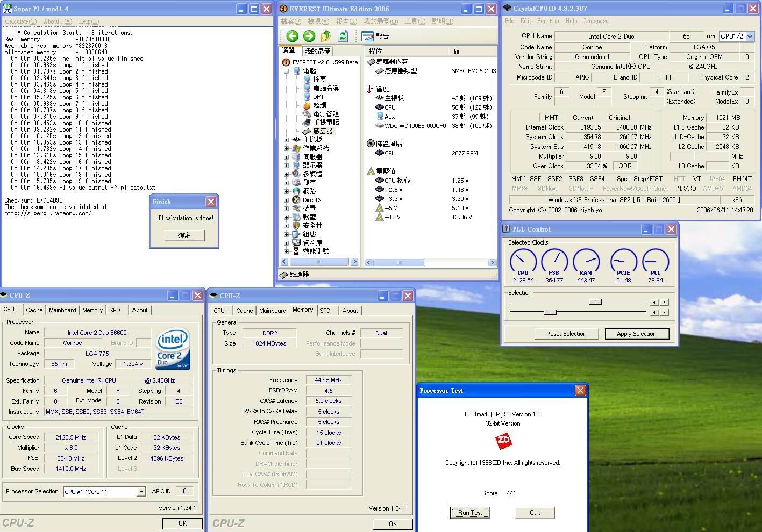Click 效能測試 hourglass icon in tree
This screenshot has height=532, width=762.
pyautogui.click(x=296, y=251)
